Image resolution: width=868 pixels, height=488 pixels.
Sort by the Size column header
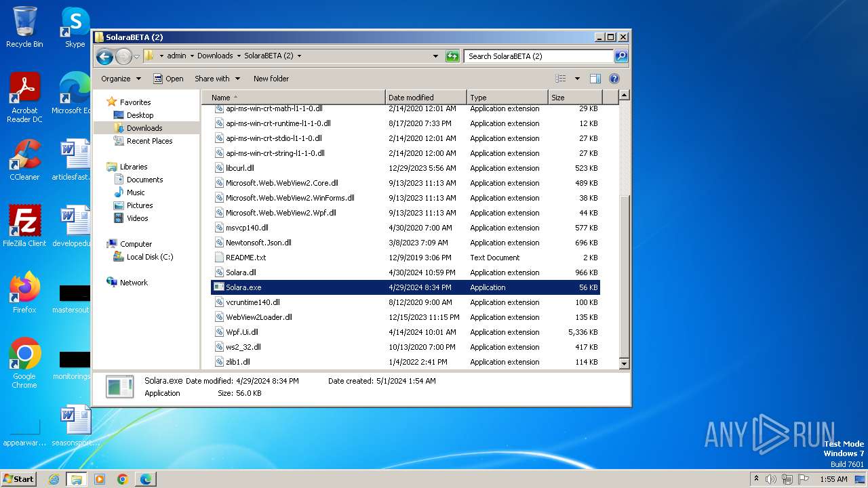click(574, 98)
